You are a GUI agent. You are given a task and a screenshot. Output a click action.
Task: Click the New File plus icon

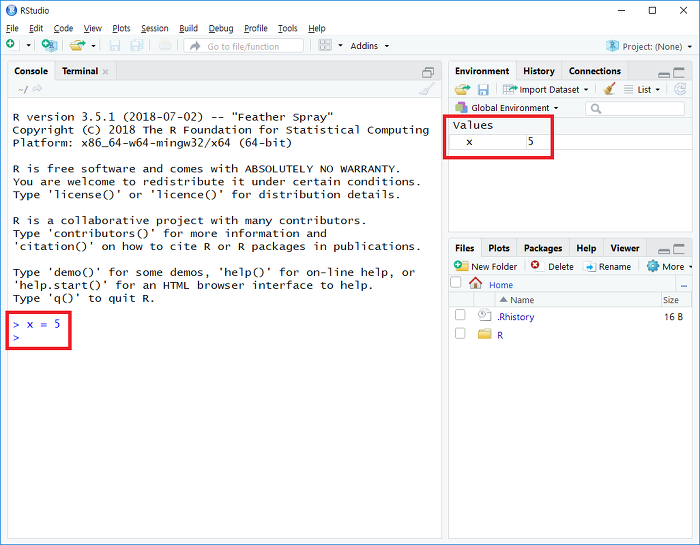(10, 45)
